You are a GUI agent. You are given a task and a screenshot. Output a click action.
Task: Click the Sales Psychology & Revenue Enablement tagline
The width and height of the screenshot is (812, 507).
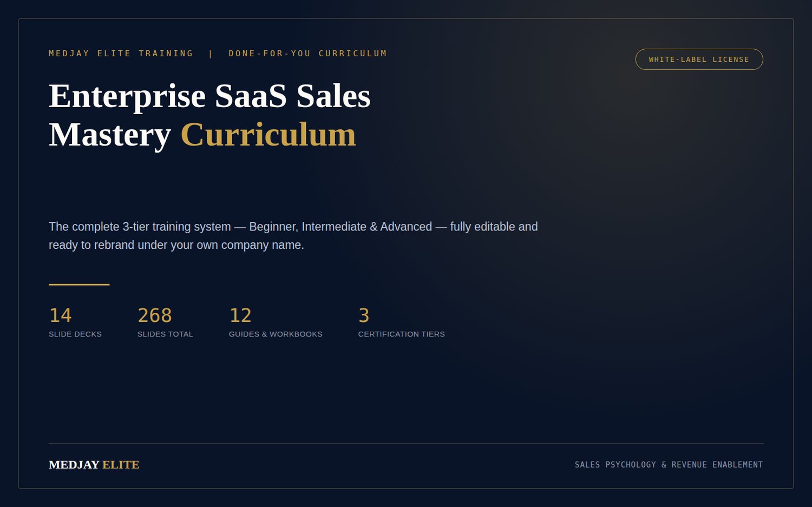coord(669,465)
